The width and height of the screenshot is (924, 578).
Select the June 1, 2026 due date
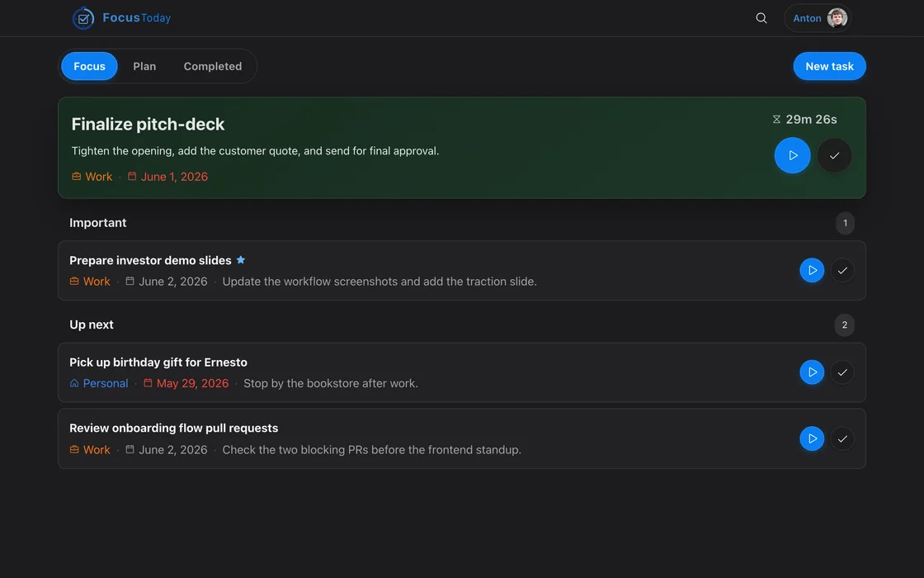(x=174, y=177)
